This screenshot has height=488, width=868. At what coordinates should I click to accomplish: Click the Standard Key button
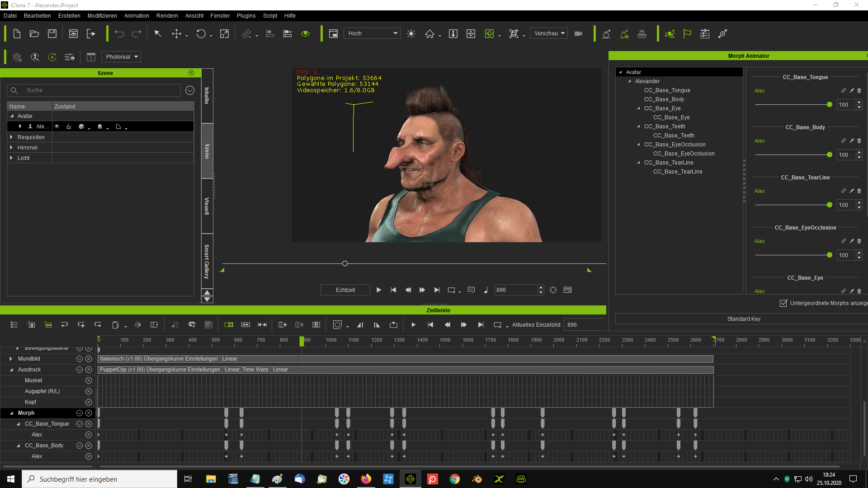click(744, 319)
